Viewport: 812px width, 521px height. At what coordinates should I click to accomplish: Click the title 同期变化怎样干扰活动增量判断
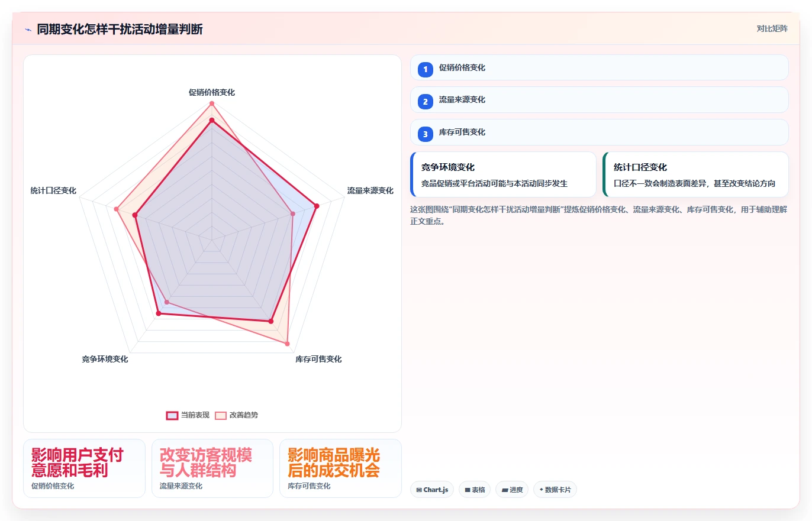(120, 29)
